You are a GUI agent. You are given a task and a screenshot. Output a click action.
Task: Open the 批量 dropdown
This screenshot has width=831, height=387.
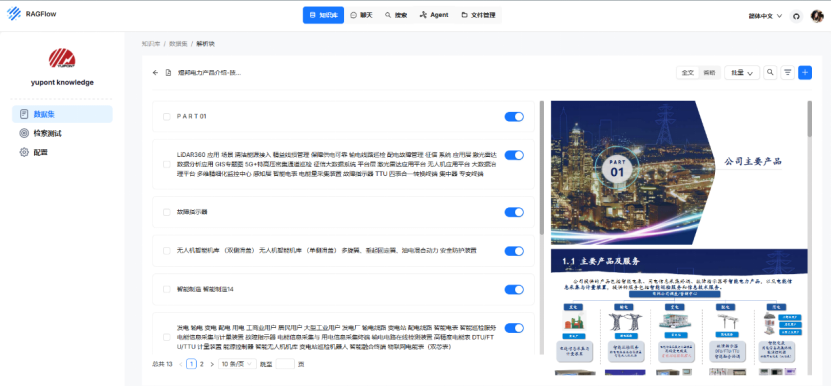click(742, 73)
